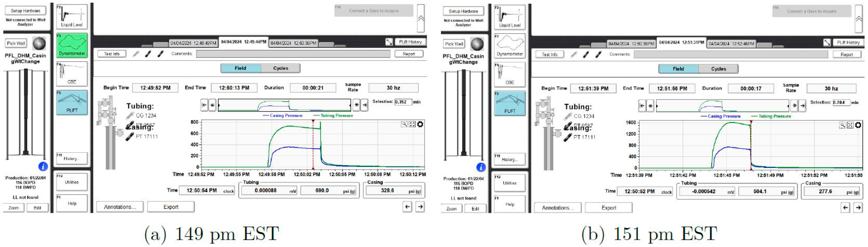
Task: Click Pick Well button in left screenshot
Action: click(x=16, y=43)
